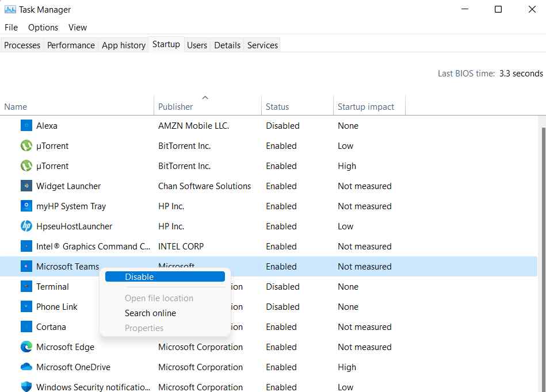Click the Enabled status for Microsoft OneDrive
This screenshot has width=546, height=392.
pyautogui.click(x=281, y=367)
